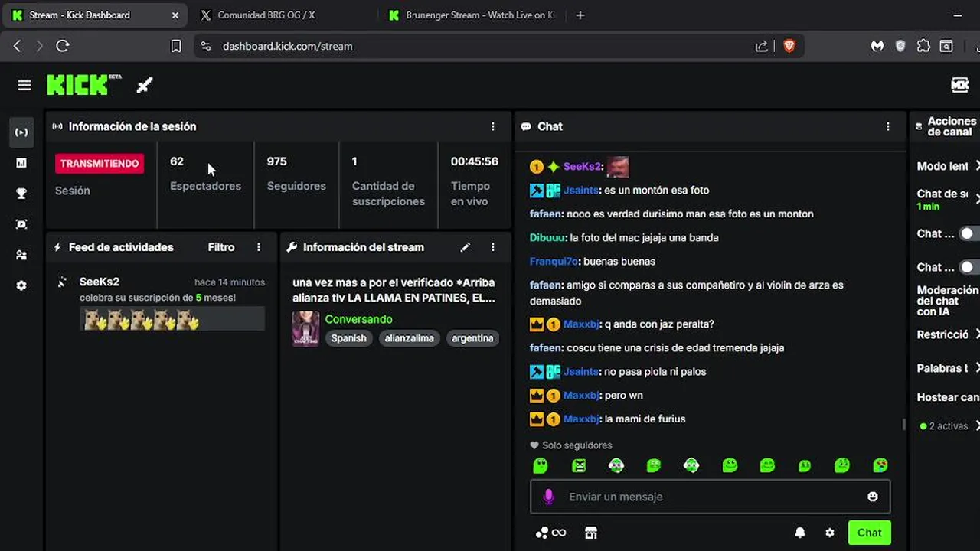Open the hamburger menu next to Kick logo

pos(24,85)
